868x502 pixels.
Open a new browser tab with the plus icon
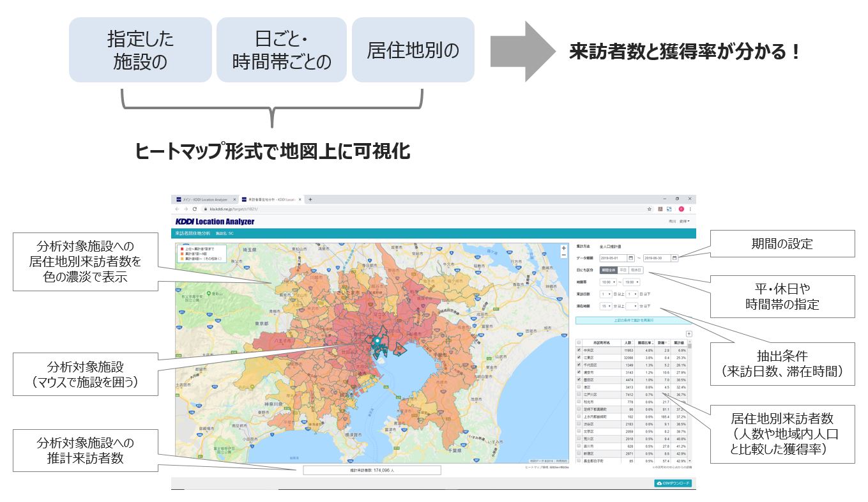click(310, 199)
